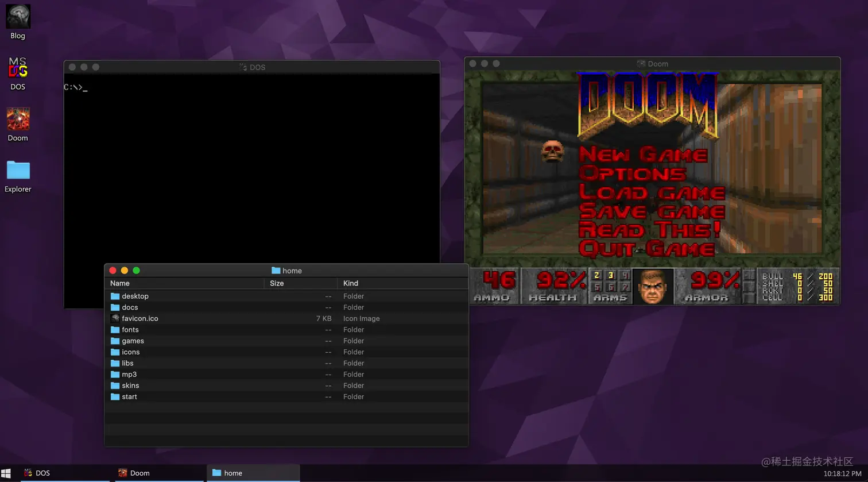Close the DOS window
The height and width of the screenshot is (482, 868).
pyautogui.click(x=72, y=67)
